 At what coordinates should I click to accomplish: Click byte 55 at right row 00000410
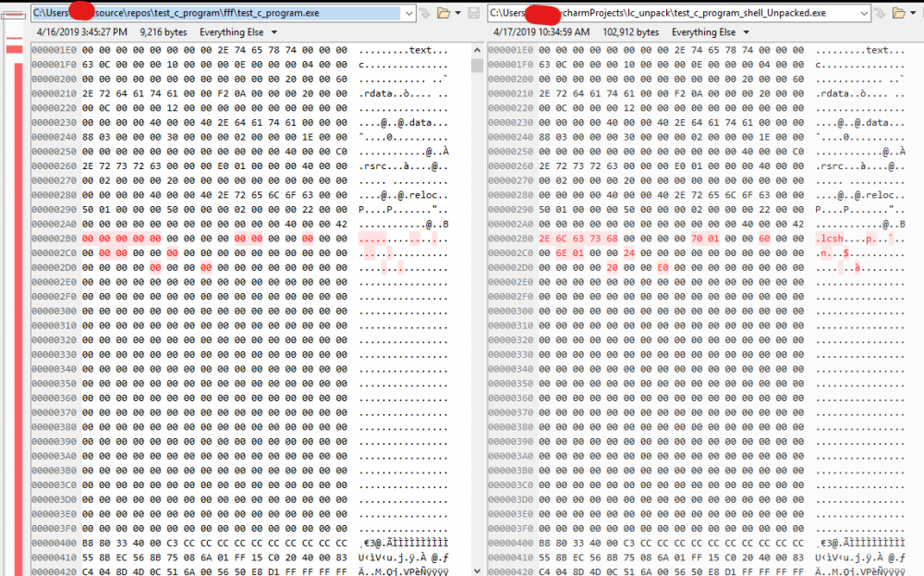544,558
